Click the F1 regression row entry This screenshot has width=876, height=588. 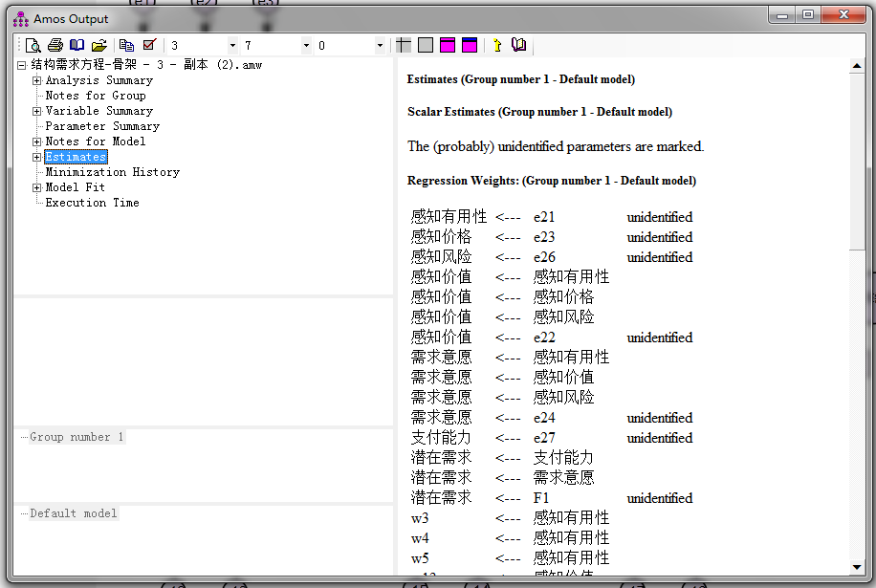point(540,498)
